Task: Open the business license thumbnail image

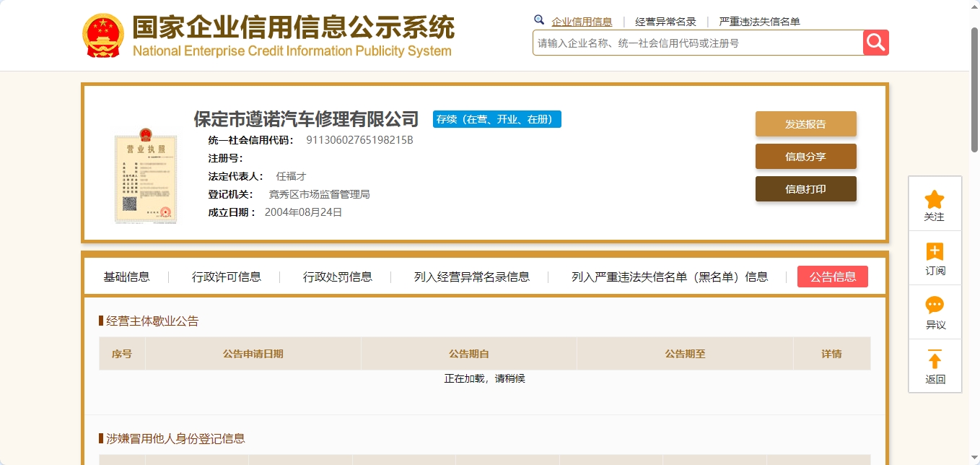Action: 146,176
